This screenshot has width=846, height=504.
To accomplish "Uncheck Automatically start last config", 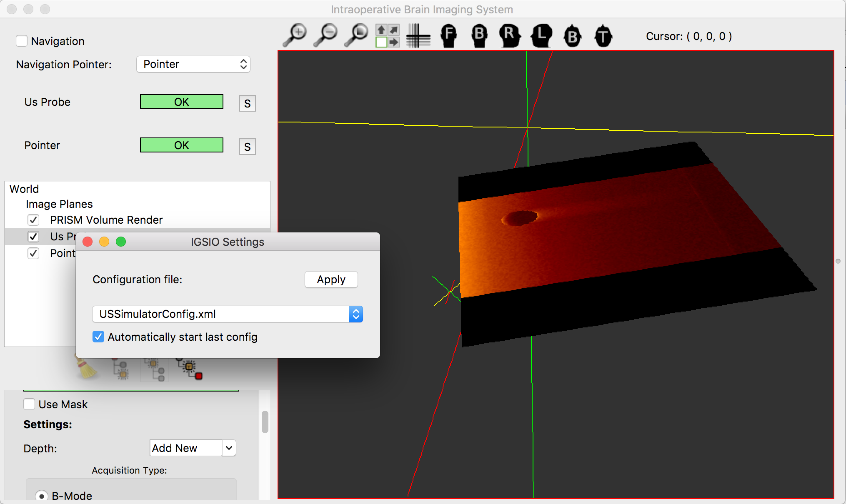I will [x=98, y=337].
